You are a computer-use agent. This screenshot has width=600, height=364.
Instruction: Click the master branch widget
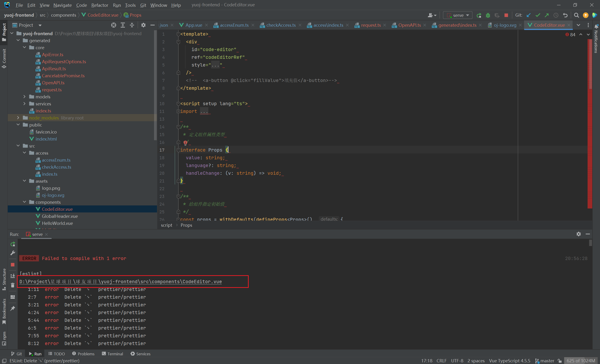pyautogui.click(x=545, y=360)
